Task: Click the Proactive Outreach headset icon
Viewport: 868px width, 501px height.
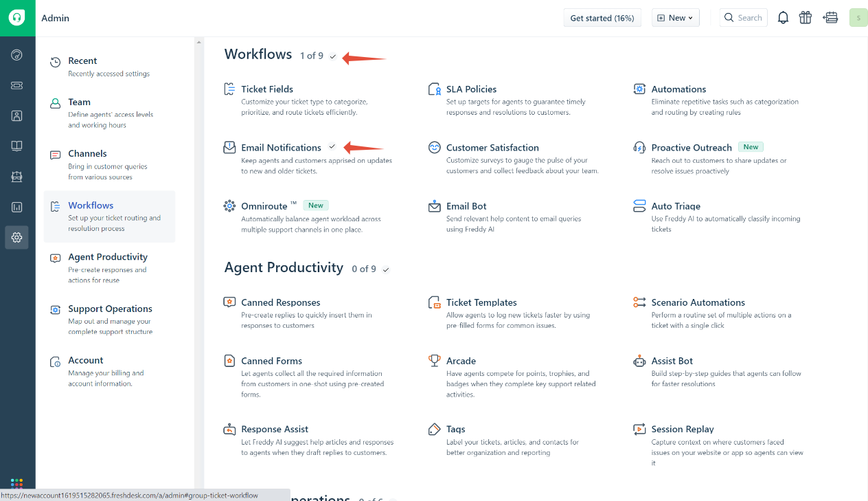Action: click(x=639, y=148)
